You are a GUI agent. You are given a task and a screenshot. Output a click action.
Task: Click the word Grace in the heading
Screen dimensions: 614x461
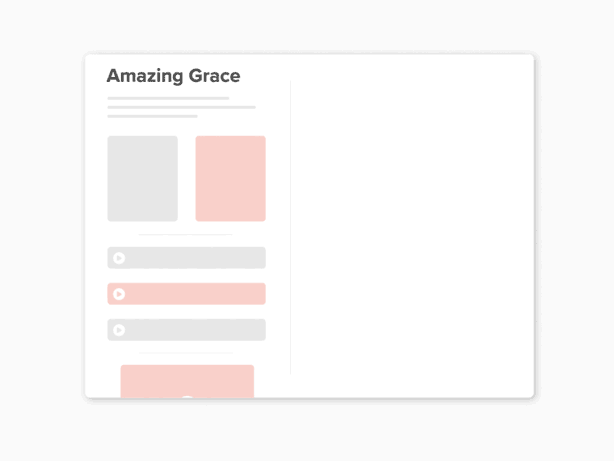click(x=214, y=76)
